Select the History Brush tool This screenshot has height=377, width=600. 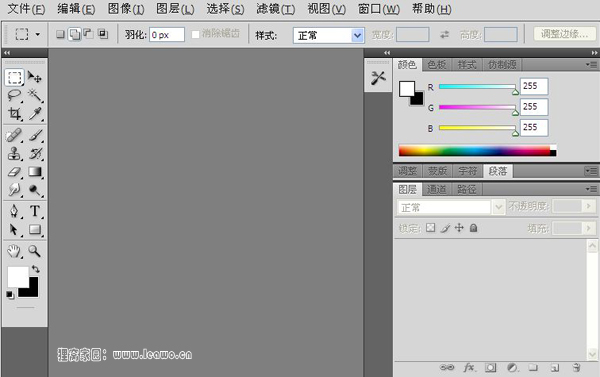click(35, 153)
